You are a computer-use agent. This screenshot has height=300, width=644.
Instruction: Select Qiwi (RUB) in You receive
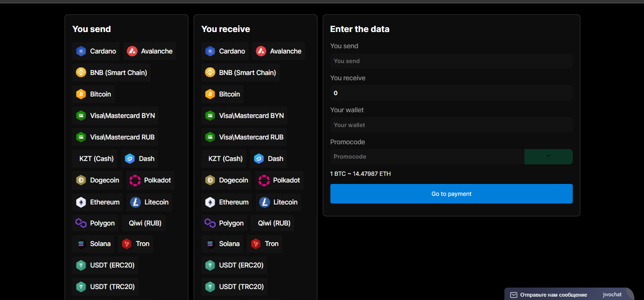[x=273, y=223]
